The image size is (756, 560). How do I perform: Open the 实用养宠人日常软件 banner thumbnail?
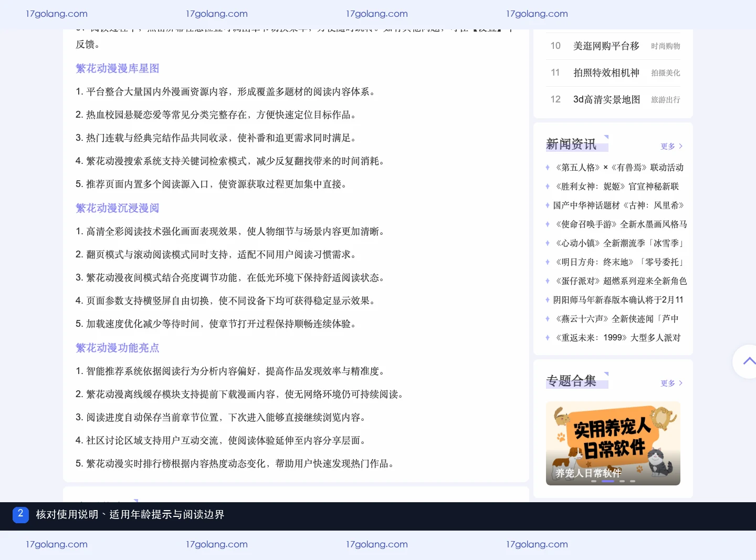coord(613,443)
